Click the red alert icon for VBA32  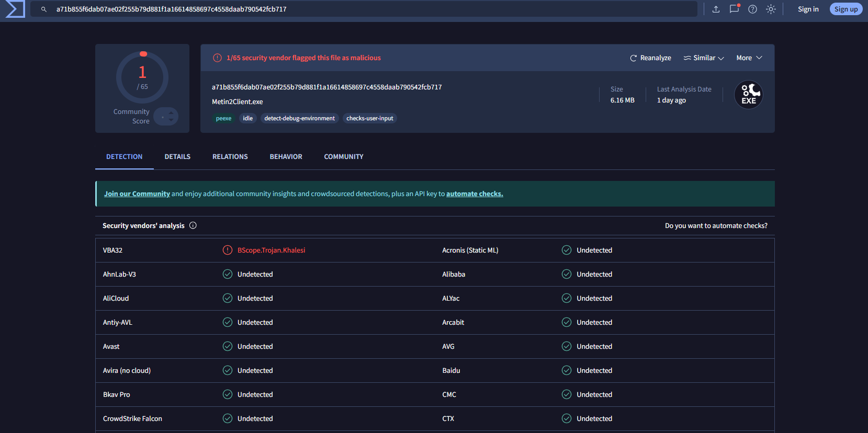[228, 250]
